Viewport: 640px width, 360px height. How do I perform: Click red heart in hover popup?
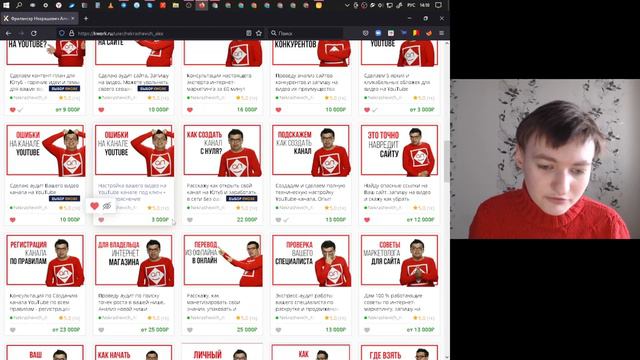(x=94, y=206)
